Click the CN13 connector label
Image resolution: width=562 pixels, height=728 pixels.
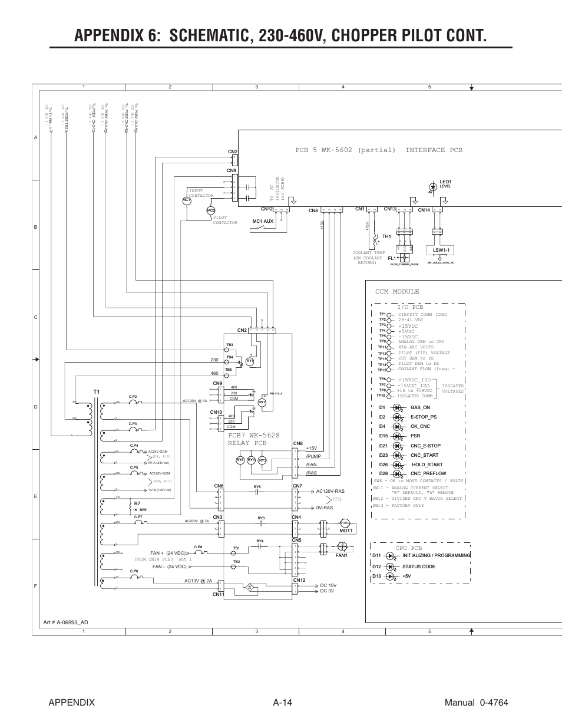389,209
